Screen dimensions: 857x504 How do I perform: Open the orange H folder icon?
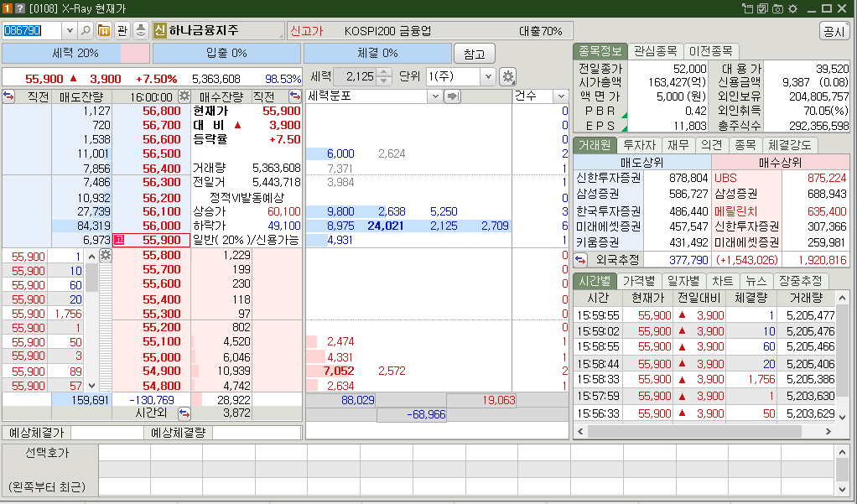[103, 31]
